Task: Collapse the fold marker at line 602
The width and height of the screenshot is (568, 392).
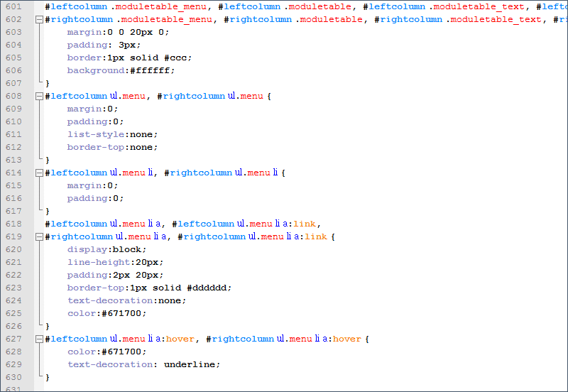Action: (x=38, y=19)
